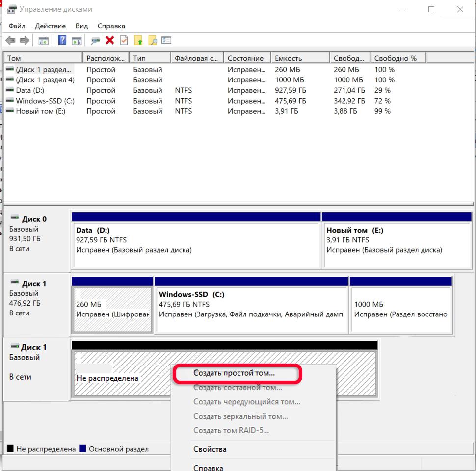The image size is (476, 471).
Task: Click the 99 % free cell
Action: (x=382, y=111)
